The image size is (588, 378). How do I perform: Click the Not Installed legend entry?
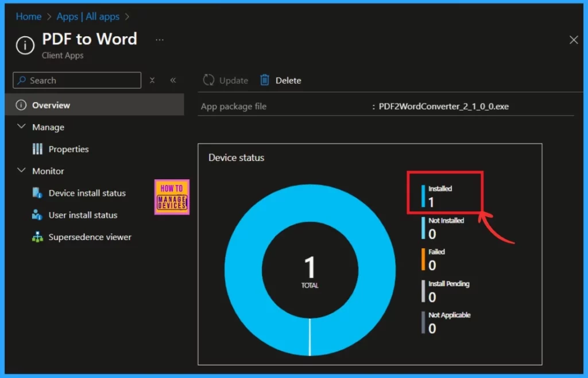coord(443,228)
